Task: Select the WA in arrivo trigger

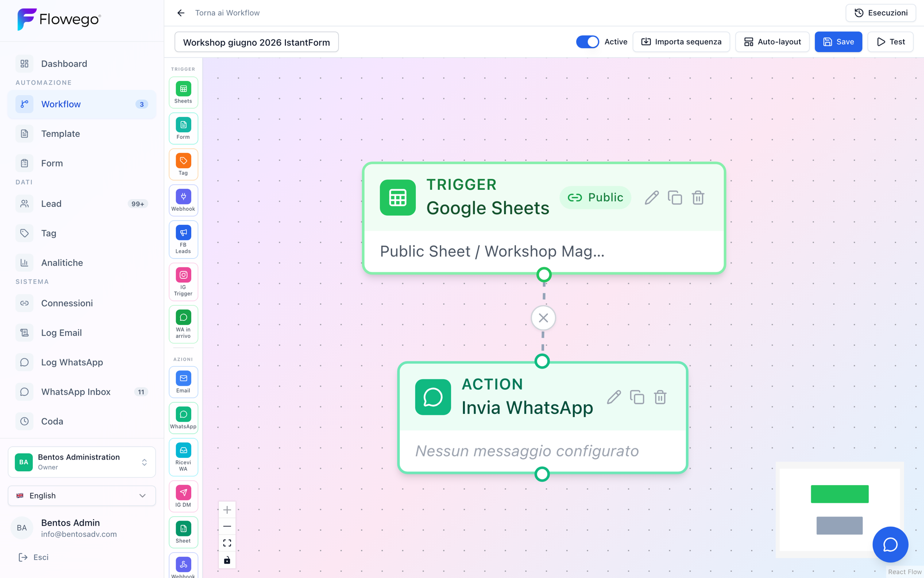Action: 183,324
